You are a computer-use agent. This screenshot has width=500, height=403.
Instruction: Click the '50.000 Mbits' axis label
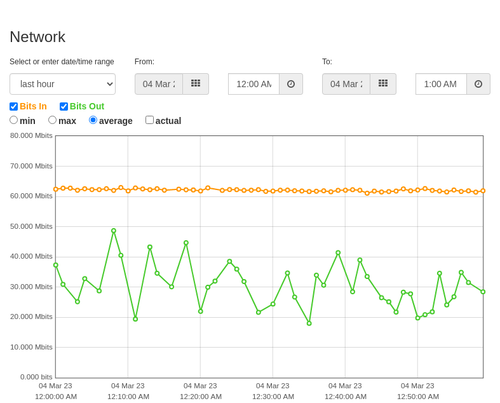click(x=31, y=226)
